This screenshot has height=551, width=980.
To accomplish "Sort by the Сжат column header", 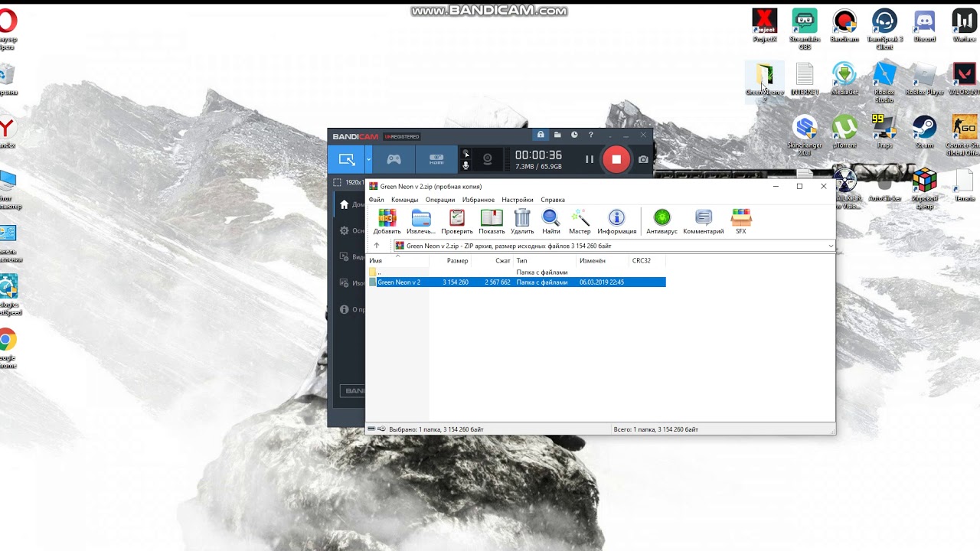I will (492, 261).
